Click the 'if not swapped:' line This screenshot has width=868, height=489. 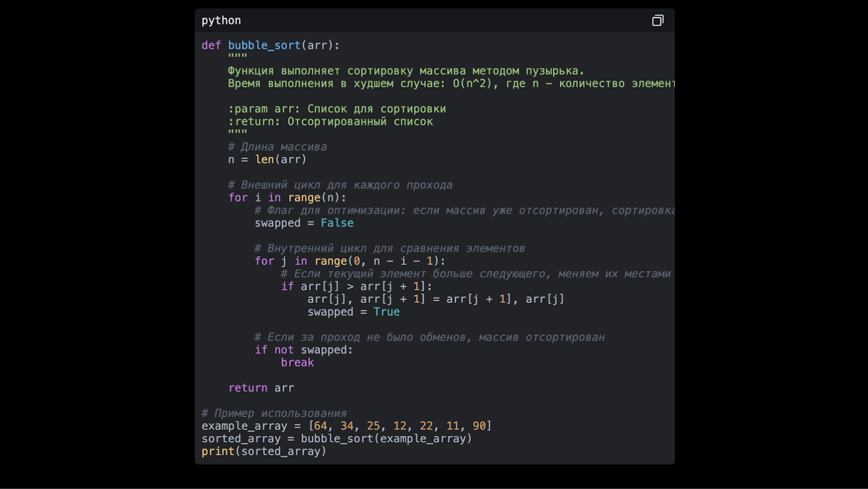click(304, 350)
